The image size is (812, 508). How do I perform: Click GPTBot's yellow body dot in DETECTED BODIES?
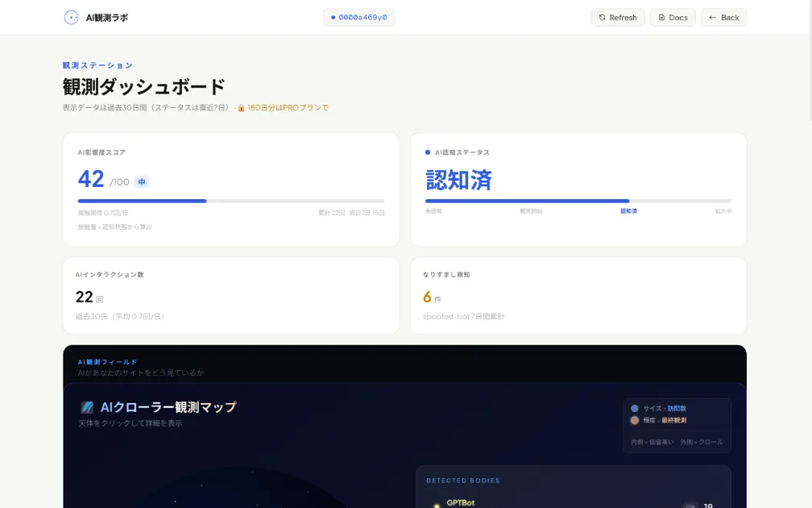437,504
